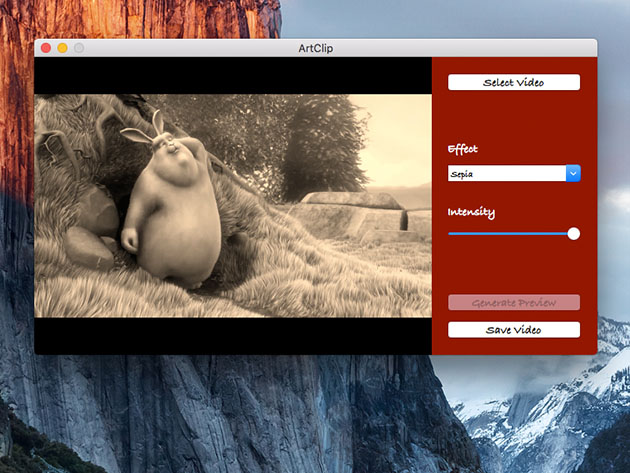Click the dimmed Generate Preview button

coord(514,303)
